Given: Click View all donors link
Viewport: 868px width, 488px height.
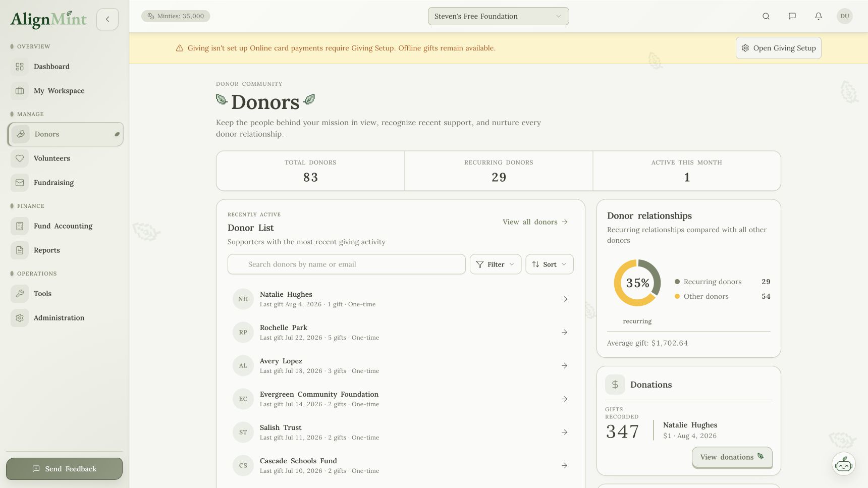Looking at the screenshot, I should [x=535, y=222].
